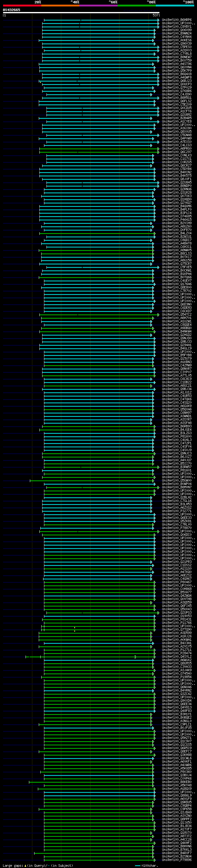The width and height of the screenshot is (197, 868).
Task: Click the UniRef100_Q5GW00 hit label
Action: coord(177,481)
